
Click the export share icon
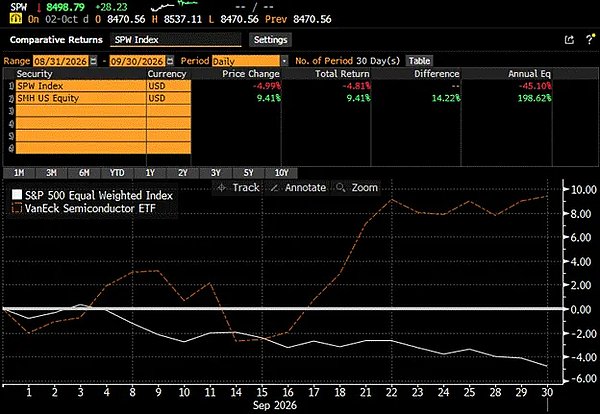pos(569,40)
